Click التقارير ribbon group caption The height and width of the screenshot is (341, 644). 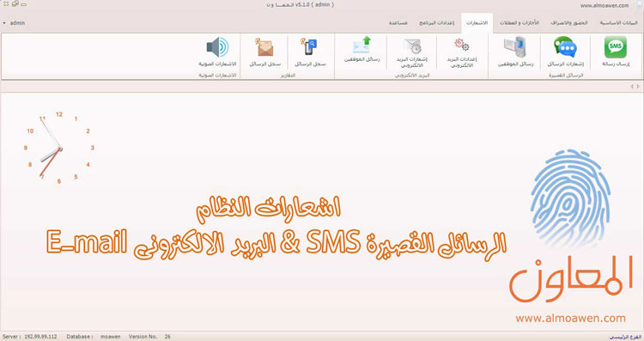click(288, 76)
